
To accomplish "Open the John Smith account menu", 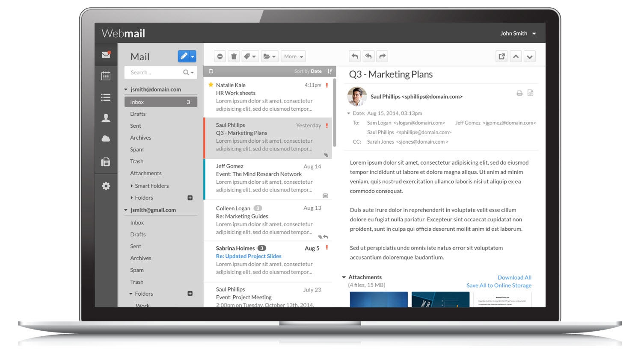I will click(518, 33).
